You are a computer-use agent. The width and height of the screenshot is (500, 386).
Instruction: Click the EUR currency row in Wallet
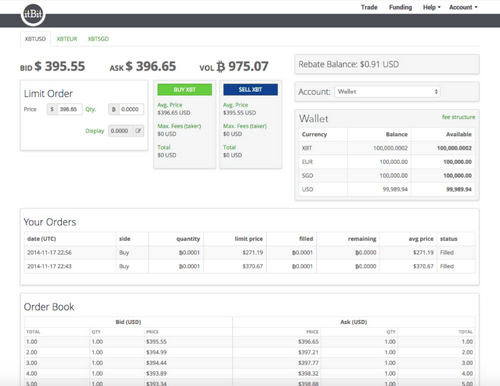pos(387,162)
